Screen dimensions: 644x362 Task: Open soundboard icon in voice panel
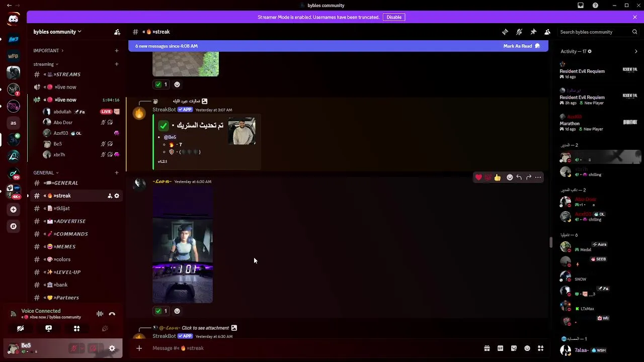[x=105, y=328]
